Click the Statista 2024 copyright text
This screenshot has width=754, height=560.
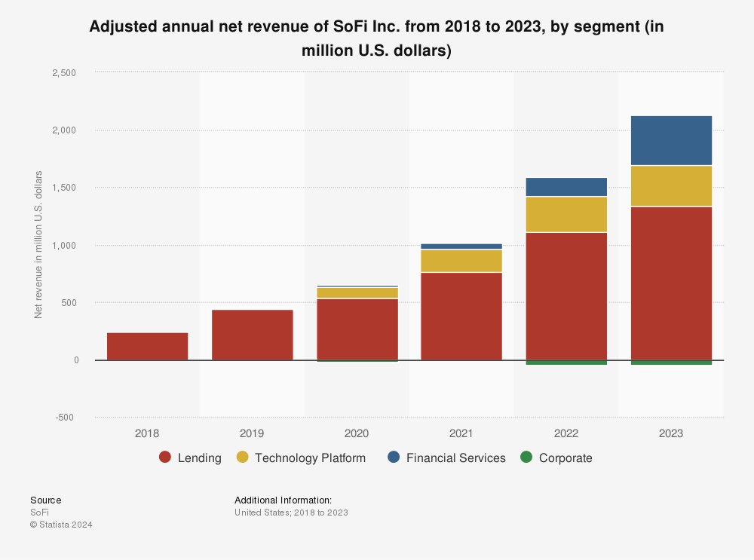coord(61,525)
